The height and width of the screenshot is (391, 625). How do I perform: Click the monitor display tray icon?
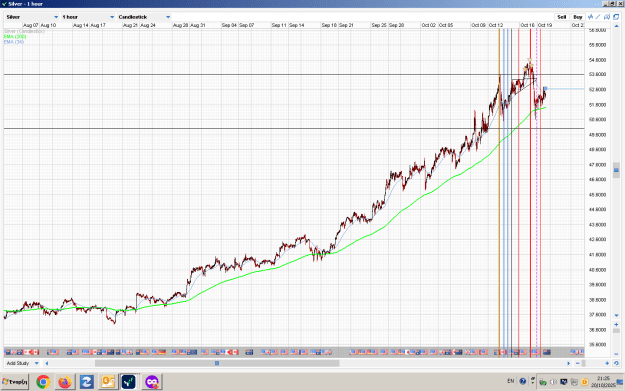[x=564, y=382]
